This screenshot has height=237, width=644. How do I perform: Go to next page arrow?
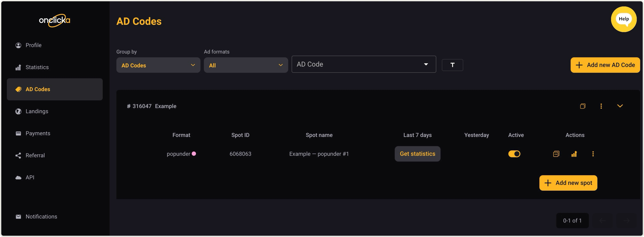tap(626, 221)
